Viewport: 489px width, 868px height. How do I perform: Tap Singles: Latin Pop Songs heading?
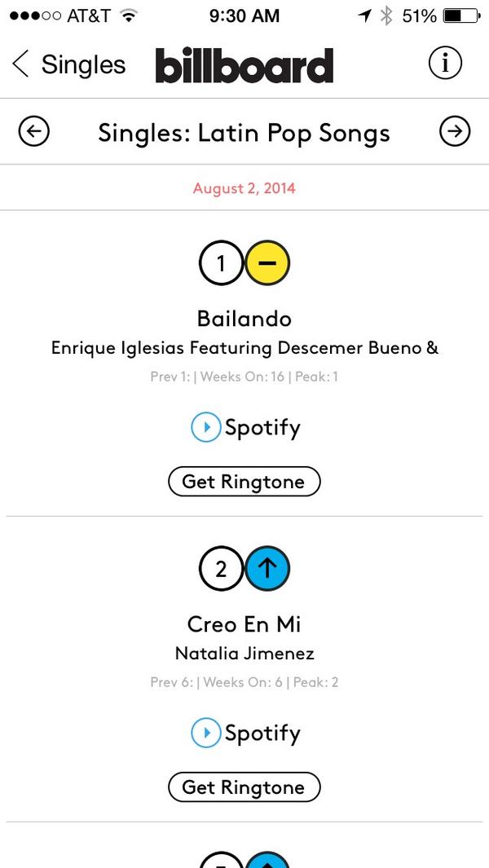244,133
